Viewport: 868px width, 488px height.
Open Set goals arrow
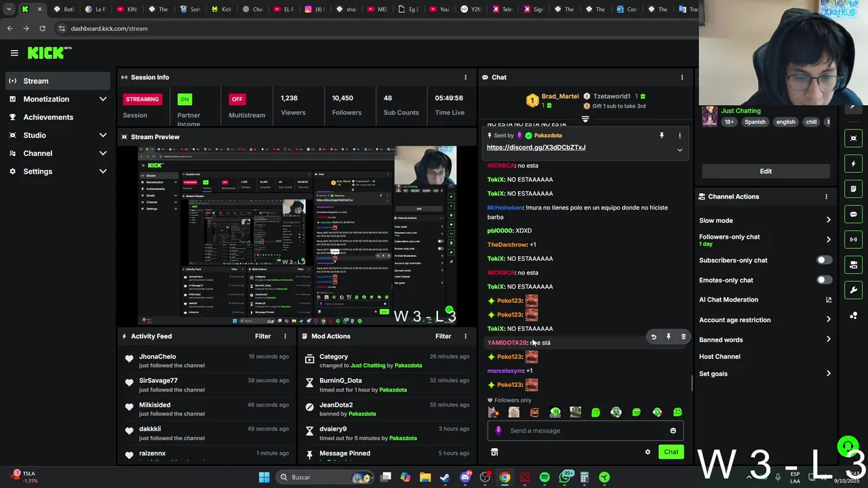click(828, 373)
